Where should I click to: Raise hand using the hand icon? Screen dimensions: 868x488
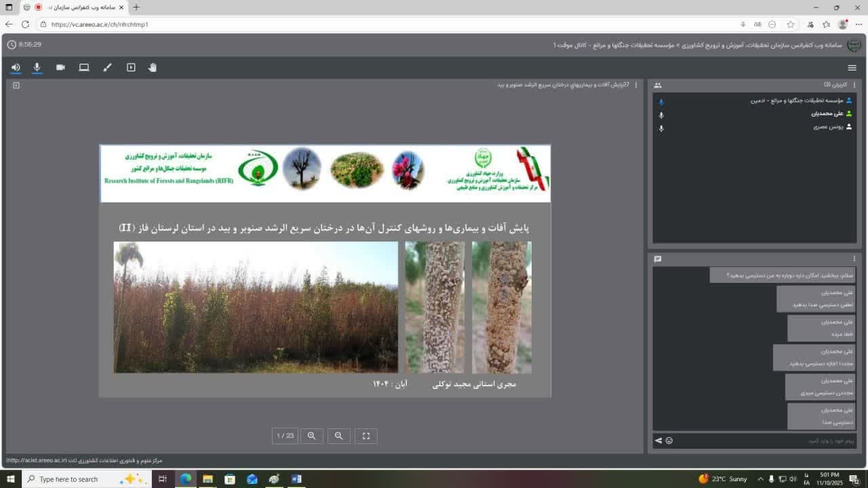[x=153, y=68]
